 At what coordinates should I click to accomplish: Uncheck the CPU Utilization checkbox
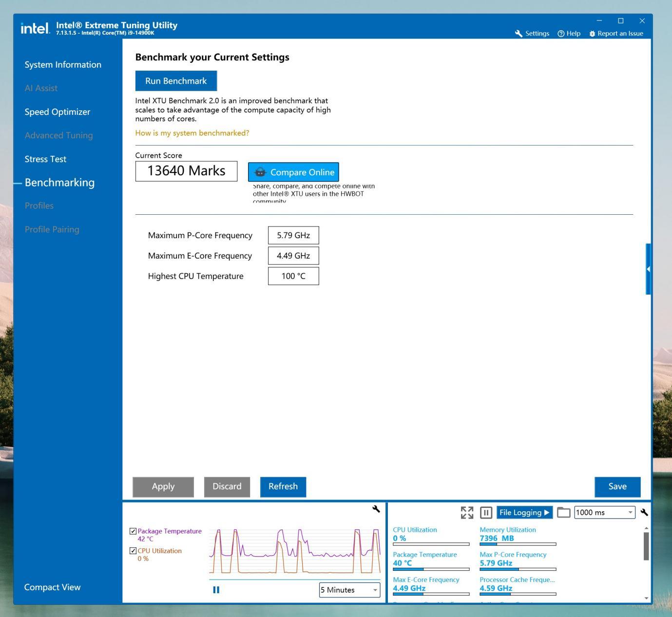[133, 551]
